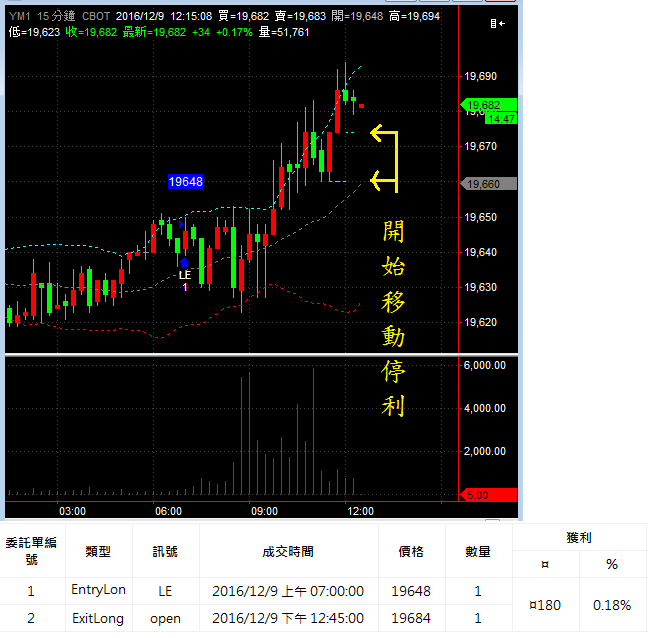Click the 下午 12:45:00 execution time cell

click(x=288, y=618)
